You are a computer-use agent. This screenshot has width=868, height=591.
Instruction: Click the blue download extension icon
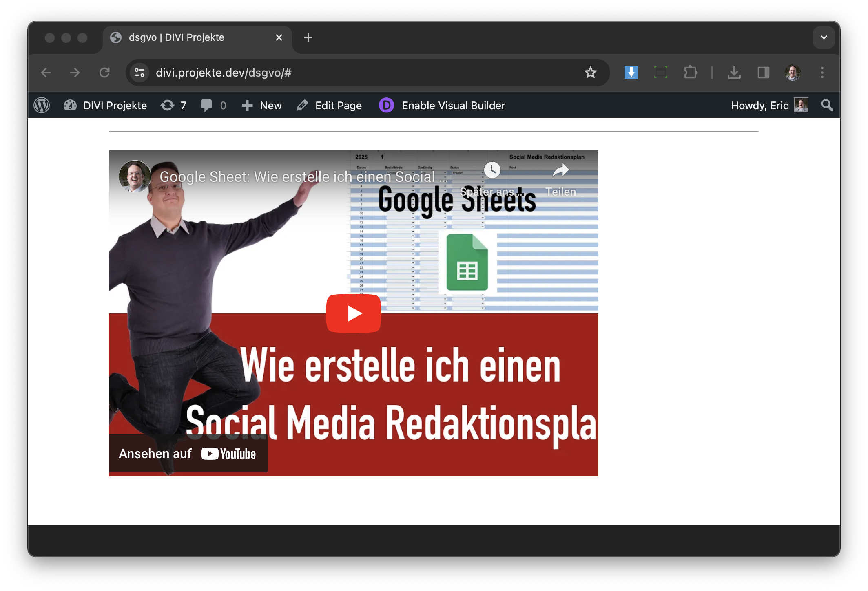pyautogui.click(x=631, y=73)
